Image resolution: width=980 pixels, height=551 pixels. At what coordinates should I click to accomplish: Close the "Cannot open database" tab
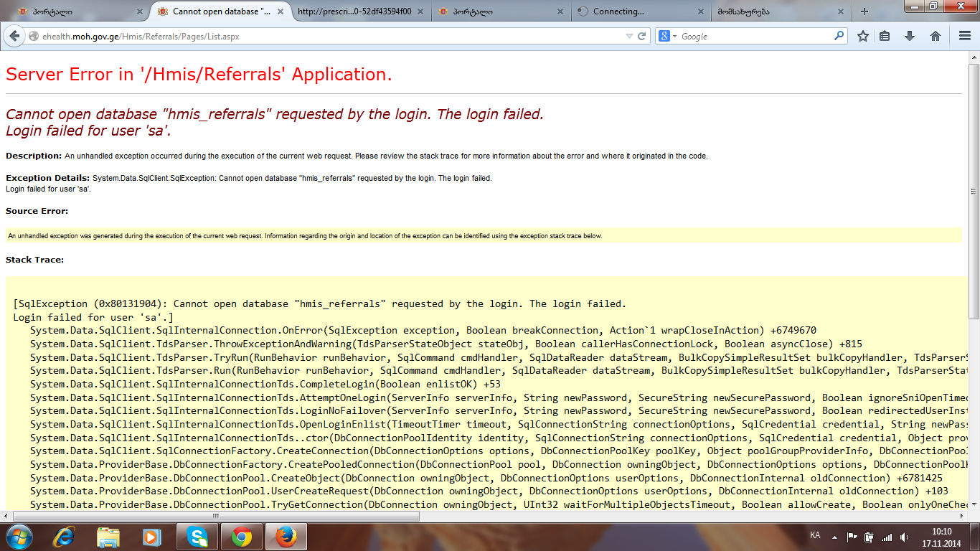pyautogui.click(x=280, y=11)
